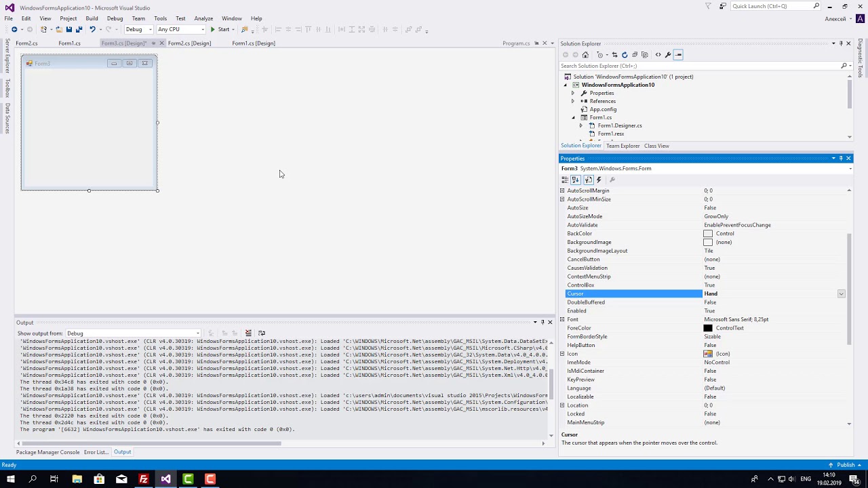Toggle word wrap in the Output window
The height and width of the screenshot is (488, 868).
[262, 333]
